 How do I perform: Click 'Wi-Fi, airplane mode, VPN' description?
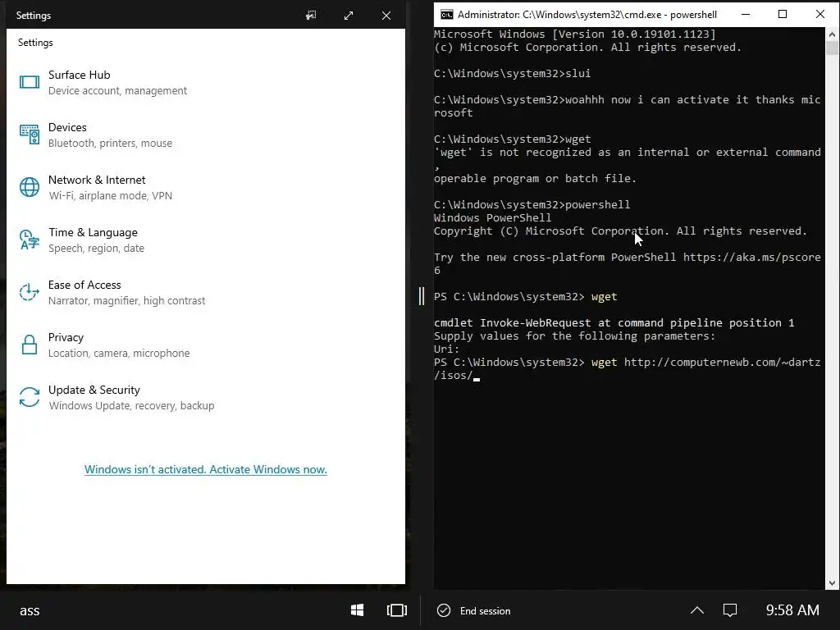[111, 196]
